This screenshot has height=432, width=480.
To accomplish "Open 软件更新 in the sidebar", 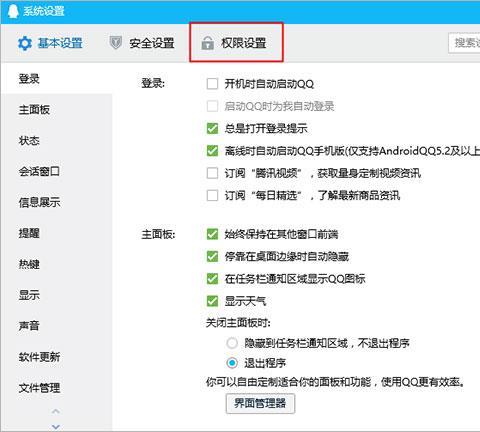I will click(x=39, y=357).
